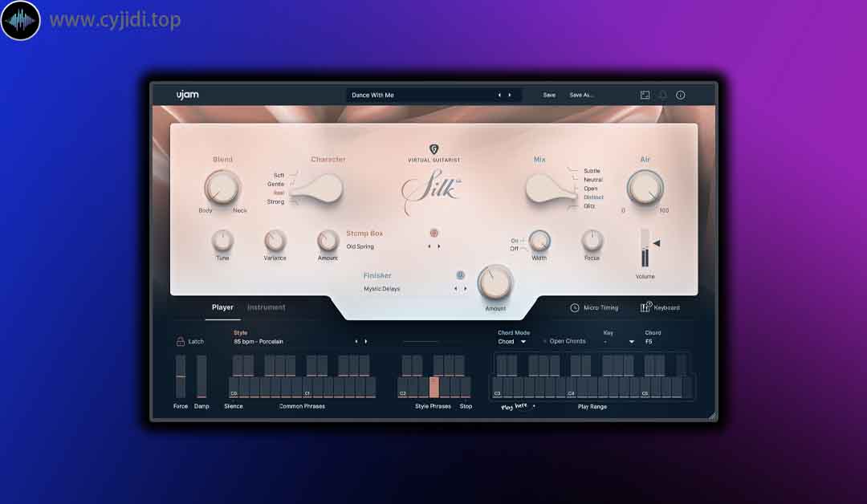Go to the previous preset

(499, 95)
